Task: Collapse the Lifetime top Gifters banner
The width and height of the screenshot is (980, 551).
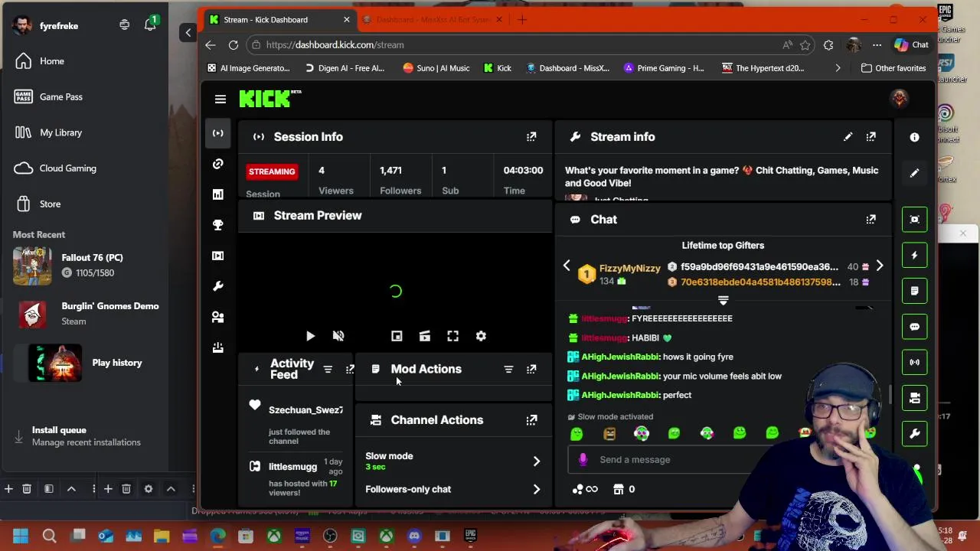Action: tap(723, 301)
